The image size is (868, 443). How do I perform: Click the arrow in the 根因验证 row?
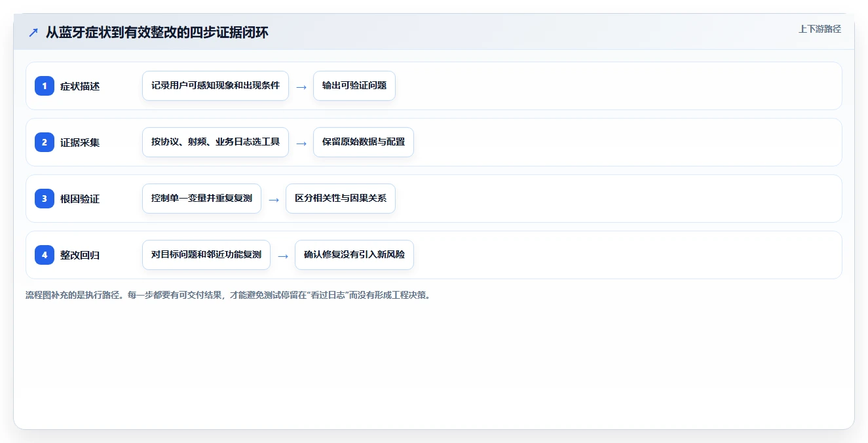pos(274,199)
